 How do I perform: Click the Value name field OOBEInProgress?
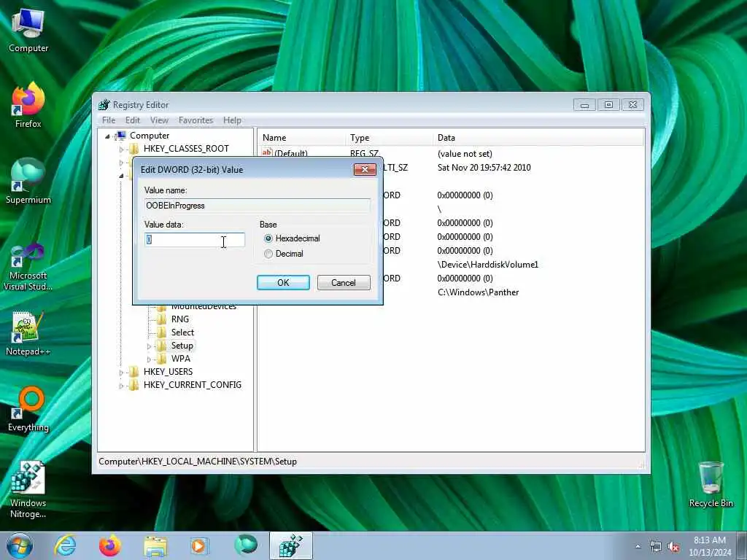point(258,206)
